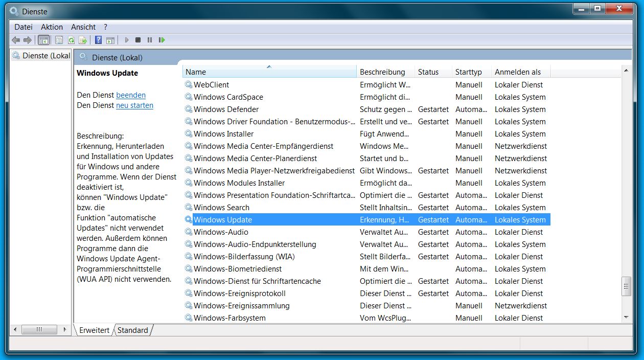644x360 pixels.
Task: Select the Windows Media Center-Empfängerdienst row
Action: point(366,146)
